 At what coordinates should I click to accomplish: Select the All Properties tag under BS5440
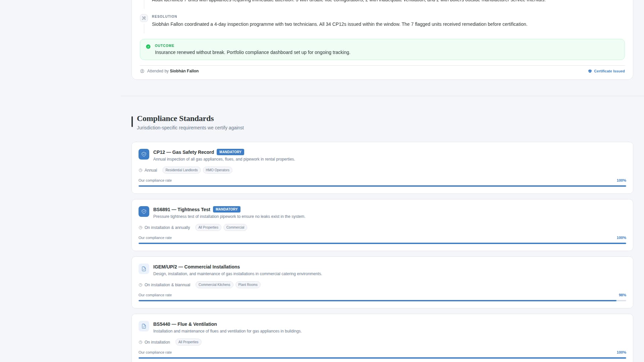[x=189, y=342]
